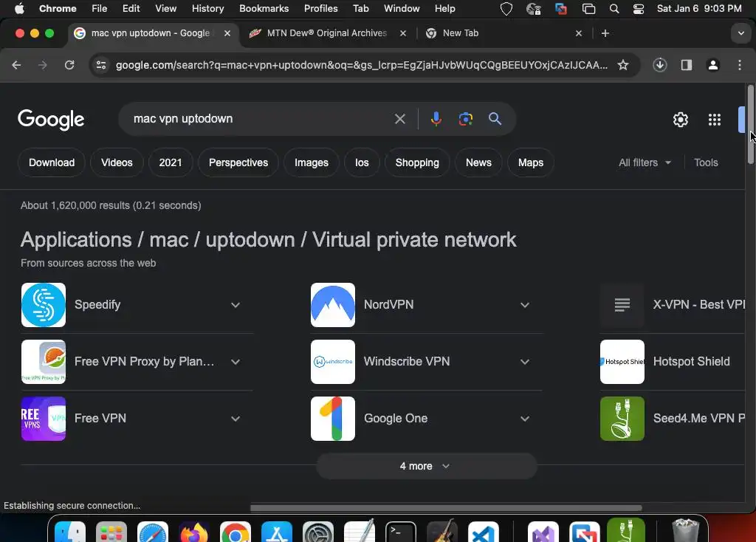Reload the current page

[x=69, y=65]
